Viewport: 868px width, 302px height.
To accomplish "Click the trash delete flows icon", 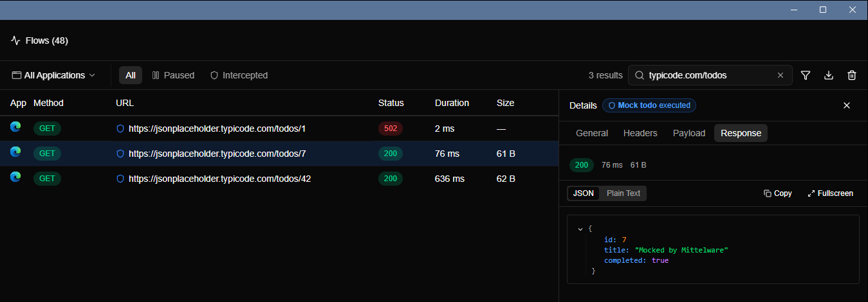I will (852, 75).
